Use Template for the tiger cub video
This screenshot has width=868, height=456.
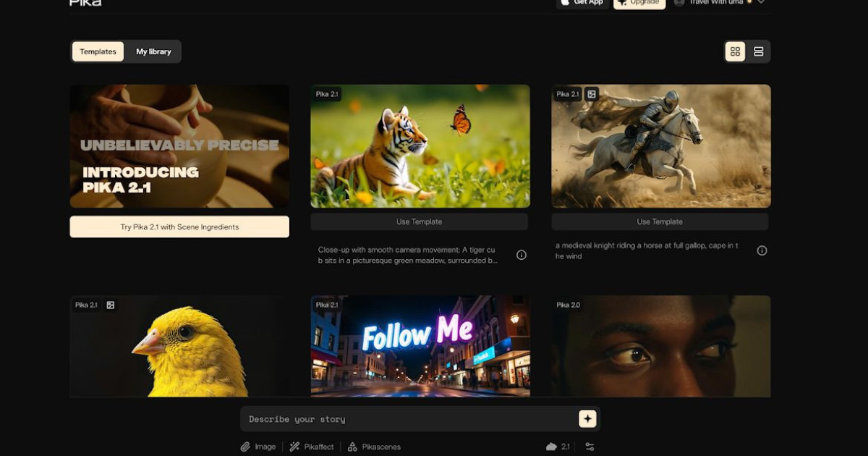tap(420, 221)
